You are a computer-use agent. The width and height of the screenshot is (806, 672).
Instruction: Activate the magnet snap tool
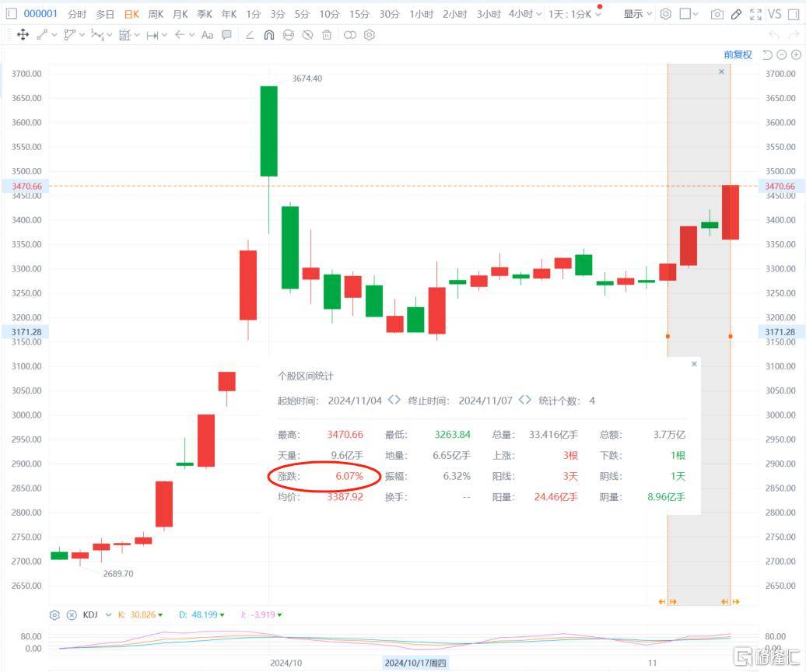(x=269, y=35)
